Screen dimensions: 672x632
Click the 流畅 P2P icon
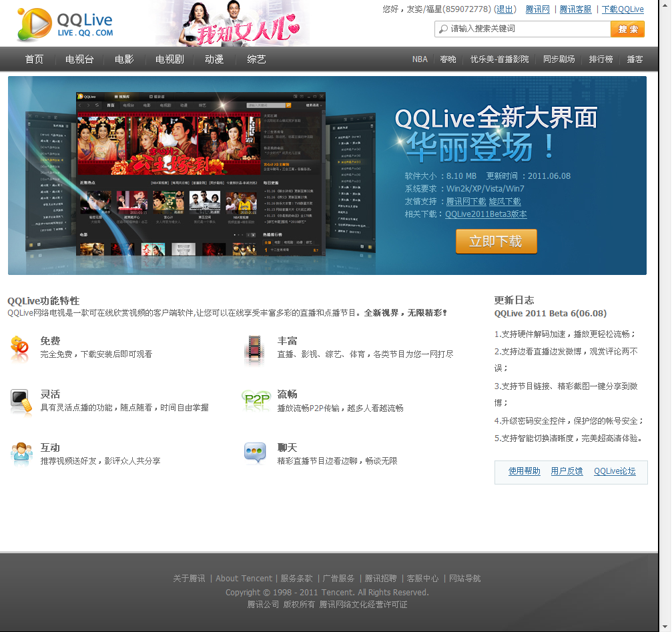tap(256, 400)
